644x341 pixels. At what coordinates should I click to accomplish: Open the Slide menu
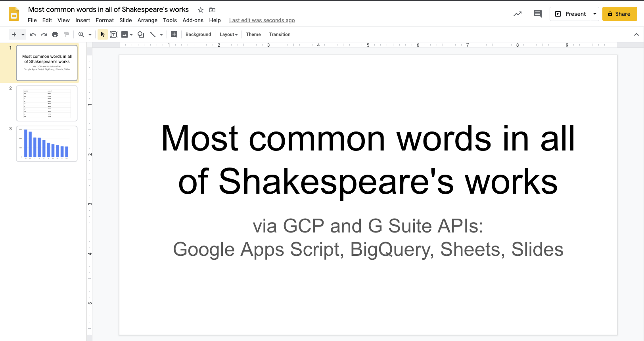click(x=125, y=20)
